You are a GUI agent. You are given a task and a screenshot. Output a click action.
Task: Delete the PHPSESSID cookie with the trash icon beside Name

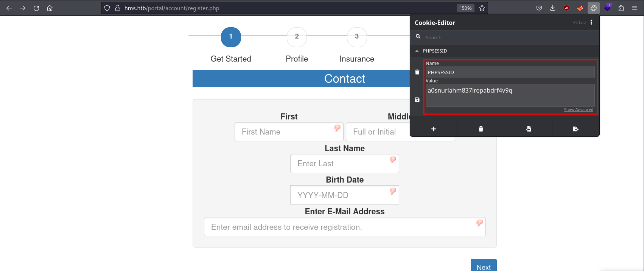tap(417, 72)
